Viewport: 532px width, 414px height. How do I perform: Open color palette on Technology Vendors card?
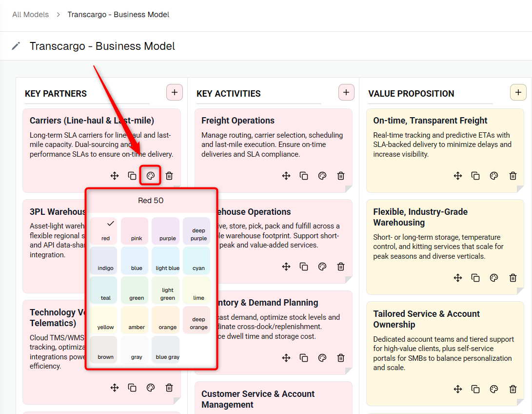tap(150, 388)
